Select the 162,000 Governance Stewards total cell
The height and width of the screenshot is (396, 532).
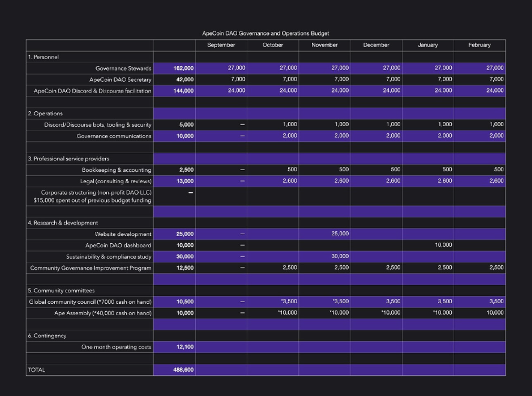click(183, 68)
